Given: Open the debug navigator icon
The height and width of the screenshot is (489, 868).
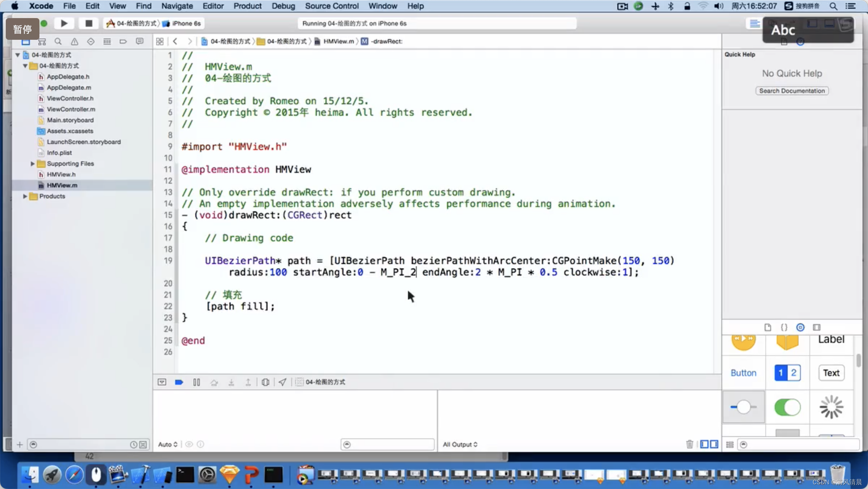Looking at the screenshot, I should (107, 42).
